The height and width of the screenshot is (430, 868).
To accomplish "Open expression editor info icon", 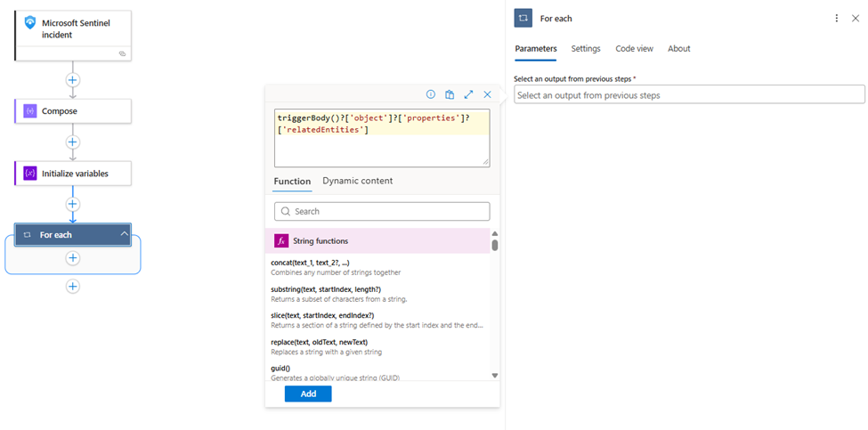I will (430, 94).
